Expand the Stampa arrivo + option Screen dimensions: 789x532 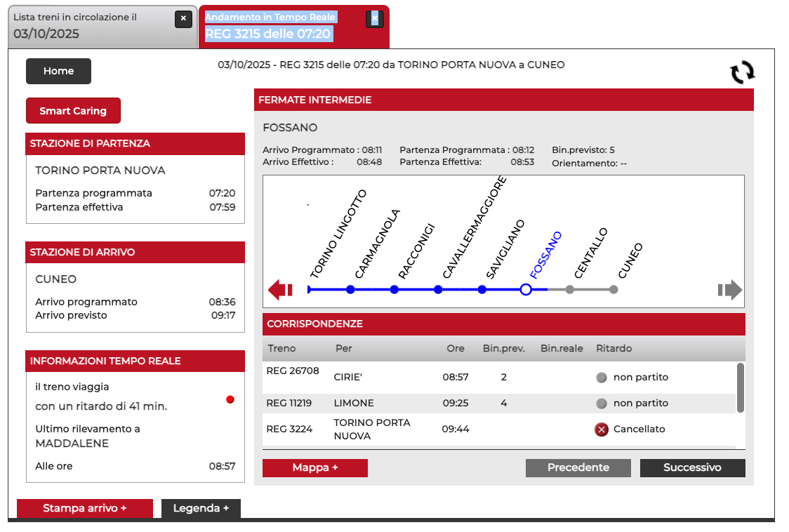tap(85, 508)
